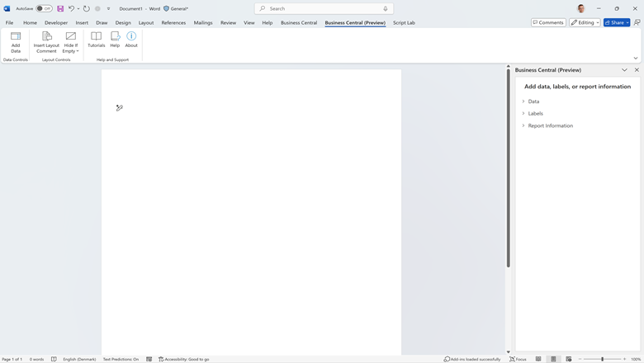The width and height of the screenshot is (644, 363).
Task: Click the zoom slider handle
Action: point(602,359)
